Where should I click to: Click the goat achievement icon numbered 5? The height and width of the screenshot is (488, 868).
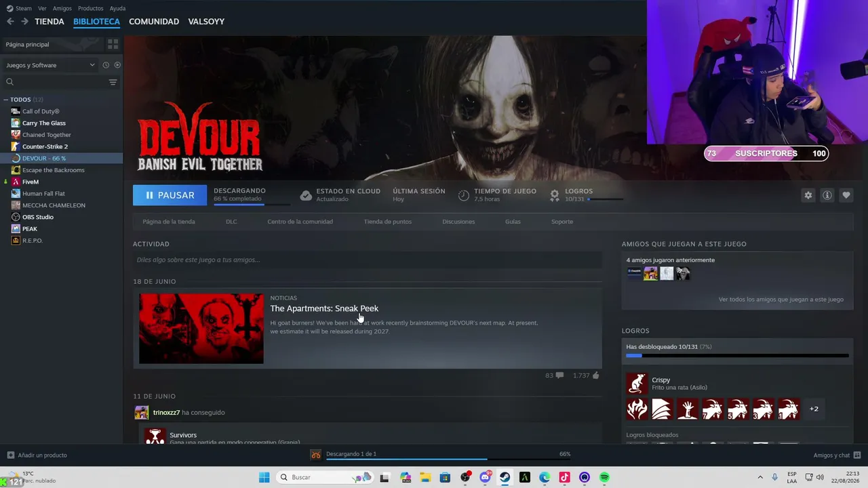[738, 409]
